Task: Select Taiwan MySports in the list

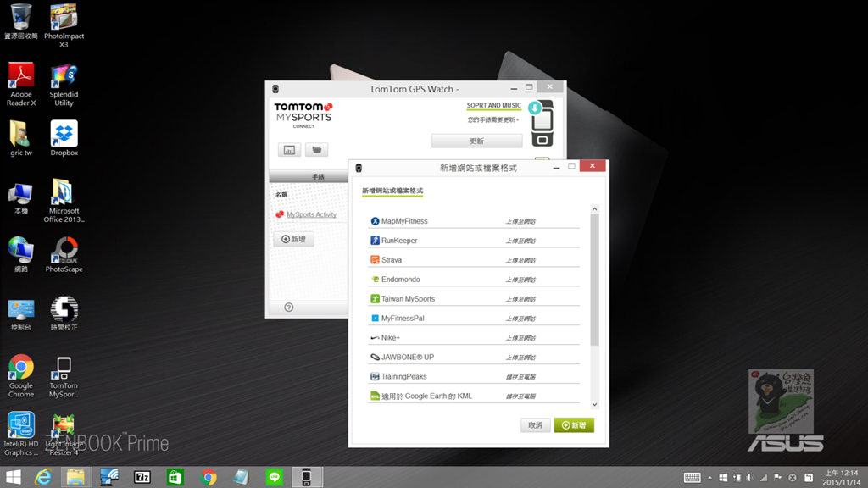Action: [474, 299]
